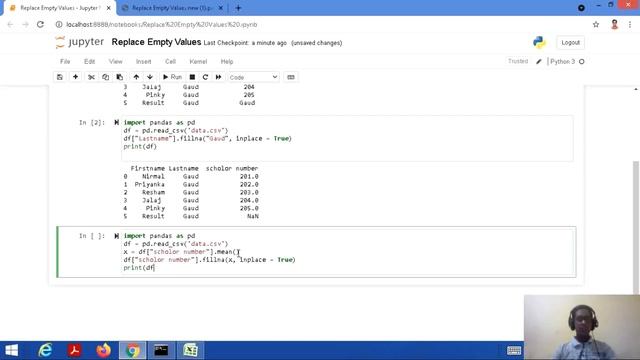
Task: Open the command palette keyboard icon
Action: (x=291, y=77)
